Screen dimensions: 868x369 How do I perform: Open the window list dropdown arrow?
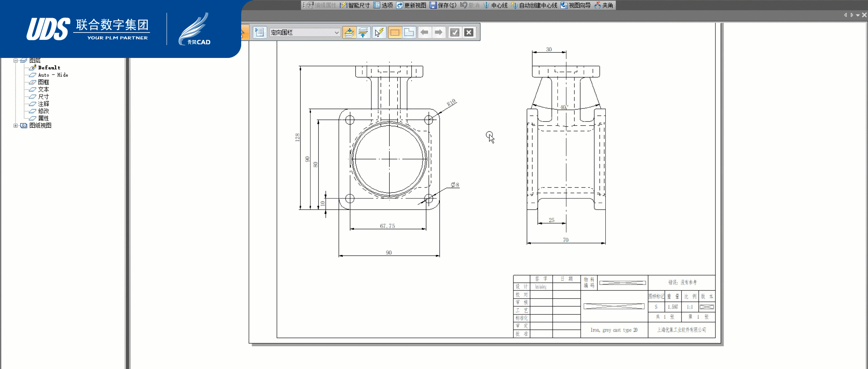click(x=858, y=15)
